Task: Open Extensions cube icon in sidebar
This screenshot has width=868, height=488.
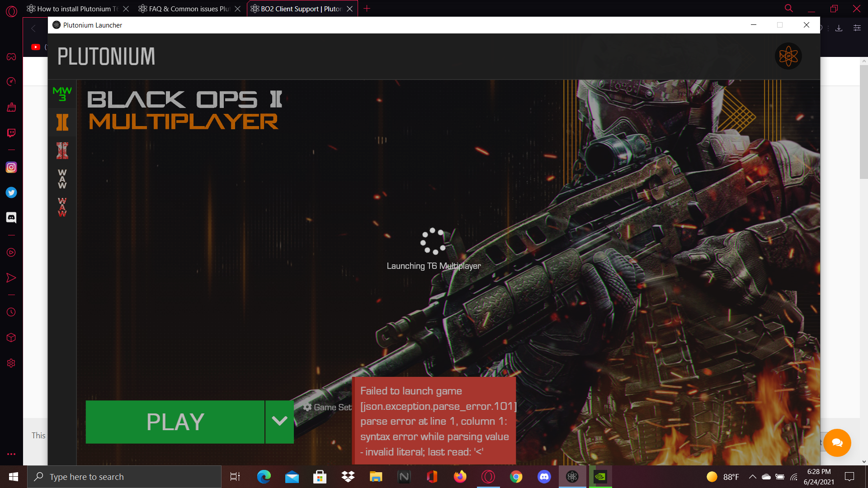Action: click(x=11, y=338)
